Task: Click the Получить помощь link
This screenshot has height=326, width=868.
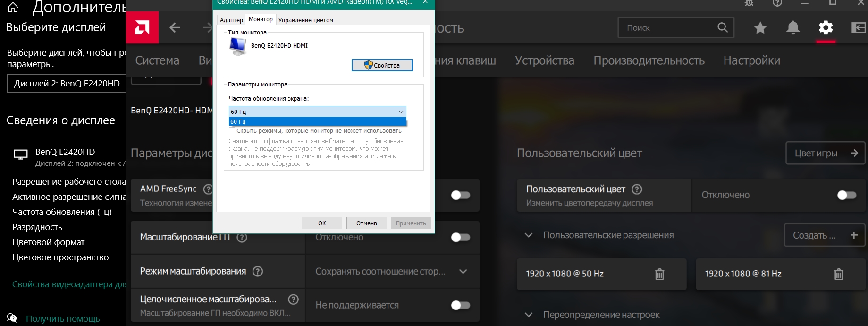Action: 63,318
